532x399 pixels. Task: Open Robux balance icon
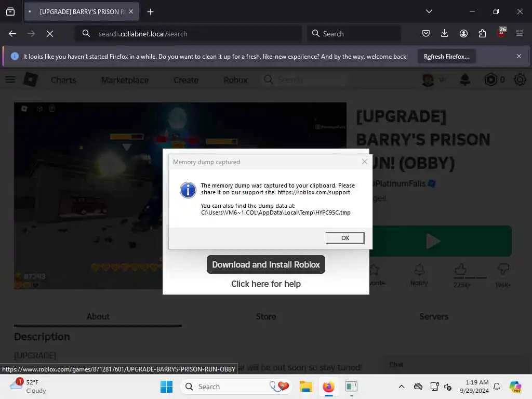(490, 79)
